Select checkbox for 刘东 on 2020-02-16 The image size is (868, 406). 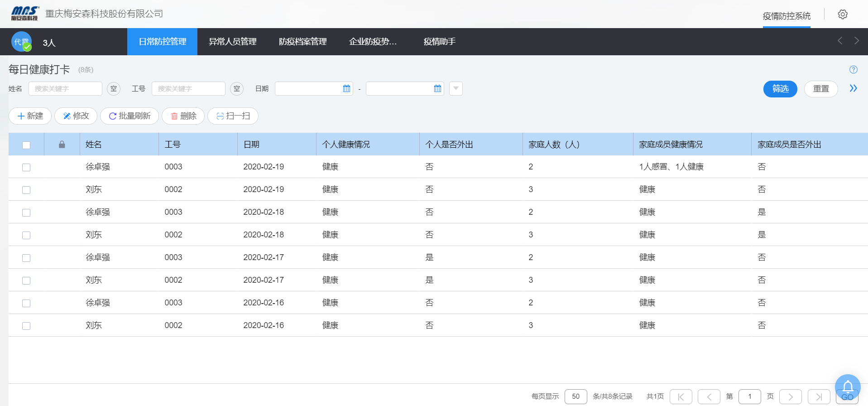(x=26, y=326)
